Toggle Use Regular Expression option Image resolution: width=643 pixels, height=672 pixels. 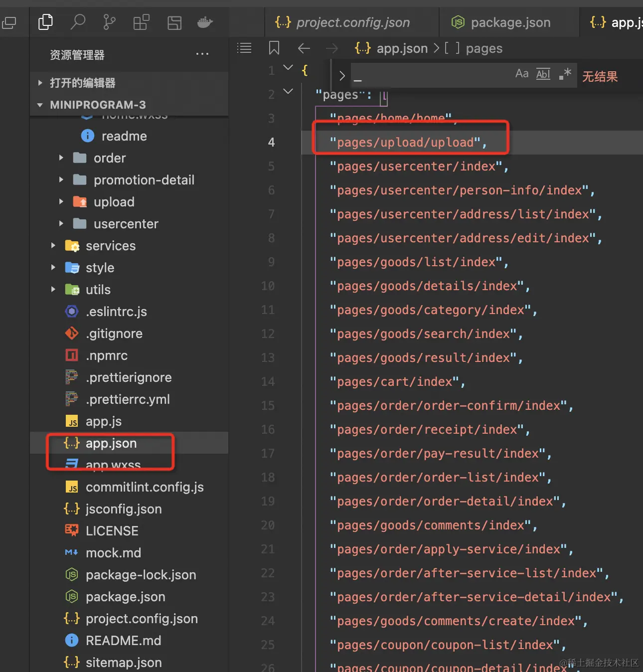tap(565, 74)
